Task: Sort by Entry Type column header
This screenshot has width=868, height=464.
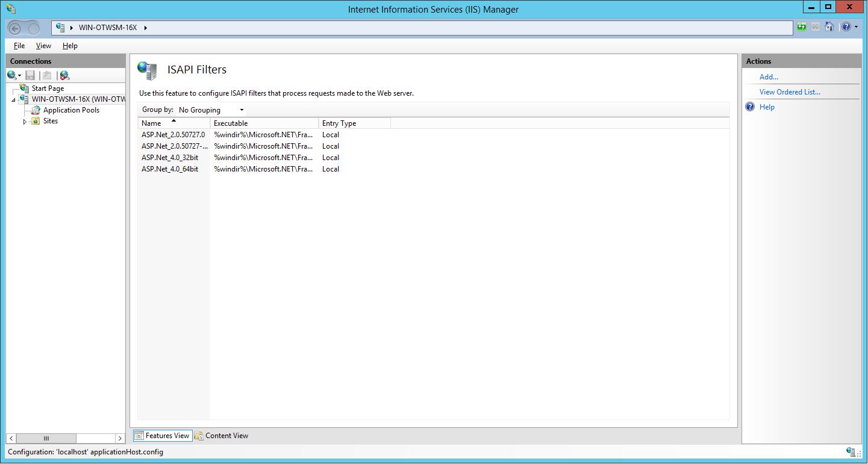Action: coord(354,123)
